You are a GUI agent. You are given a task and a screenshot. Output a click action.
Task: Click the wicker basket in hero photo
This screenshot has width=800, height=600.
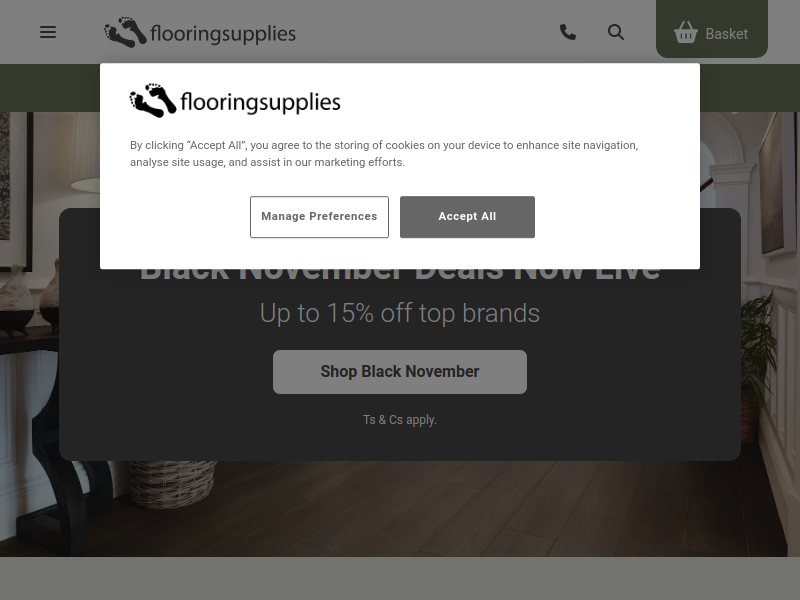pos(171,483)
